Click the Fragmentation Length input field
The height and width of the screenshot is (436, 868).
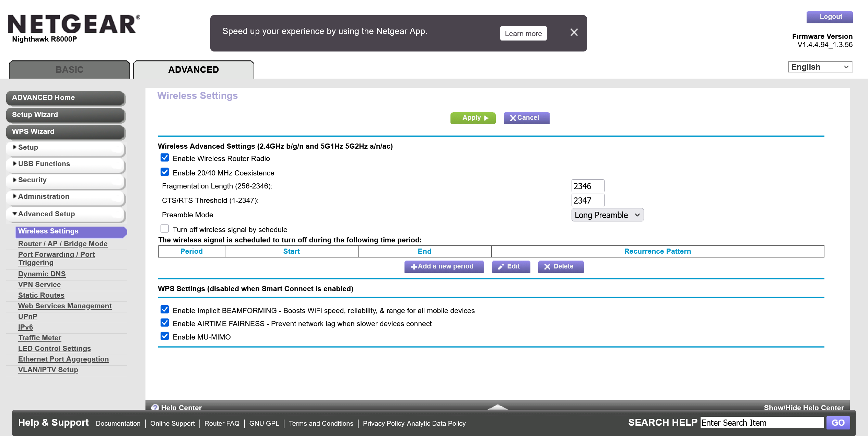tap(587, 186)
